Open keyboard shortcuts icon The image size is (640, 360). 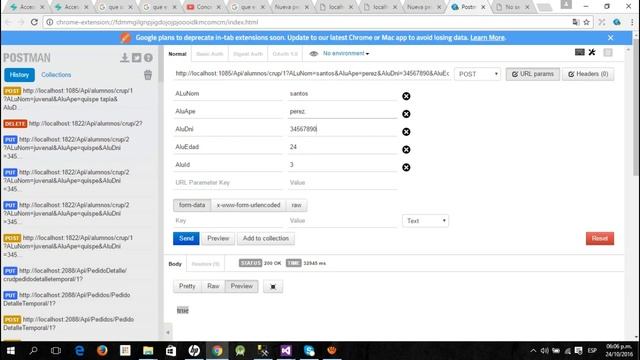[580, 52]
